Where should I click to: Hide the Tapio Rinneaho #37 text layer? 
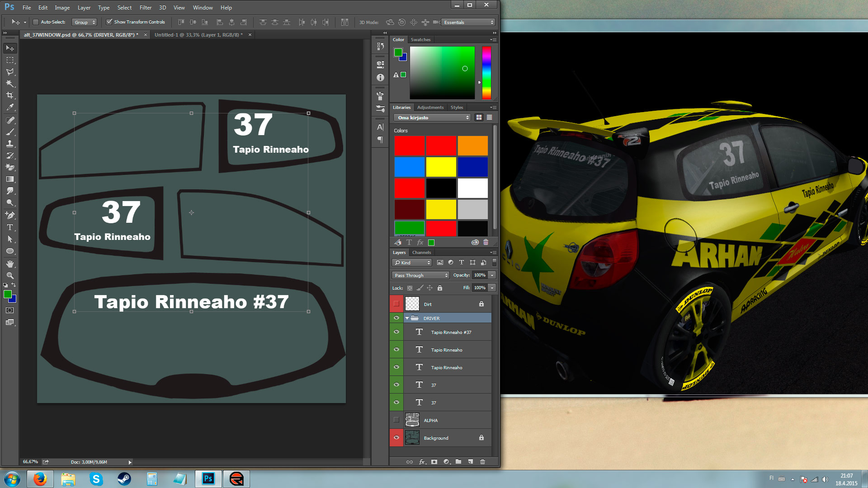(396, 332)
